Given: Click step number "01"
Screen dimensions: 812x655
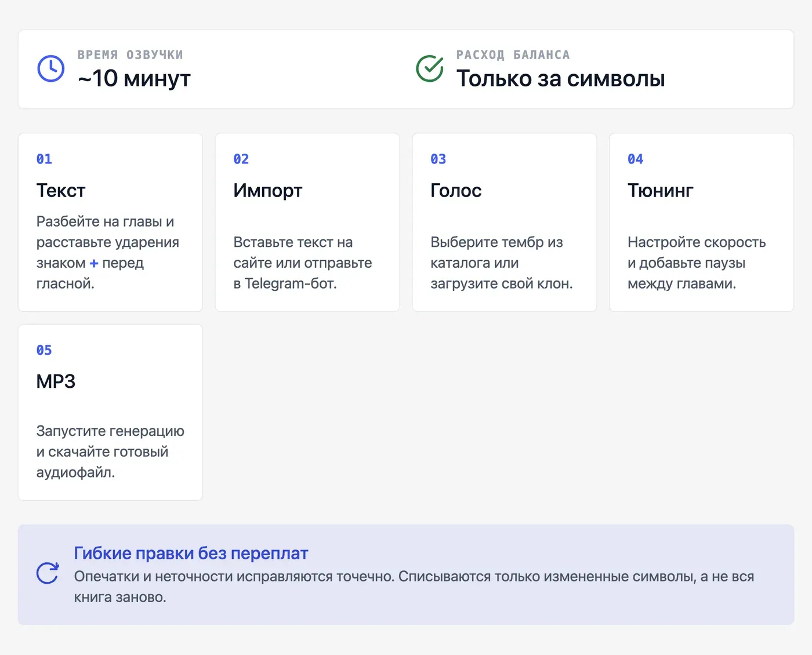Looking at the screenshot, I should [x=44, y=159].
